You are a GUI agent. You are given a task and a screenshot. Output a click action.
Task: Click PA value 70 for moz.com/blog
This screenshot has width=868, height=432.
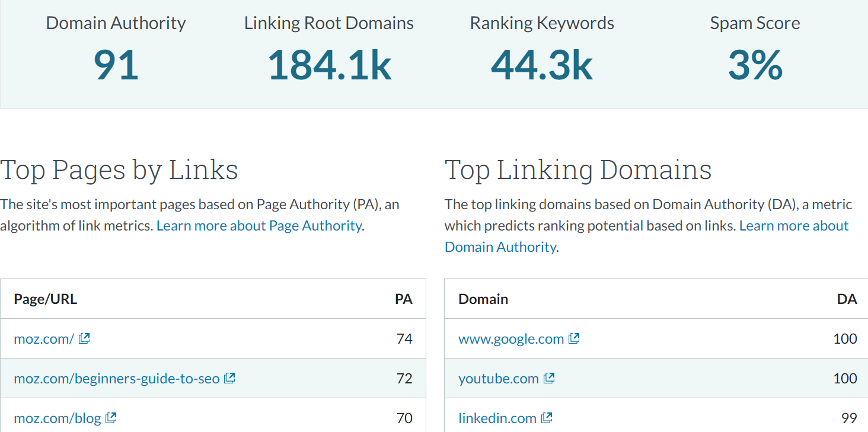(404, 418)
